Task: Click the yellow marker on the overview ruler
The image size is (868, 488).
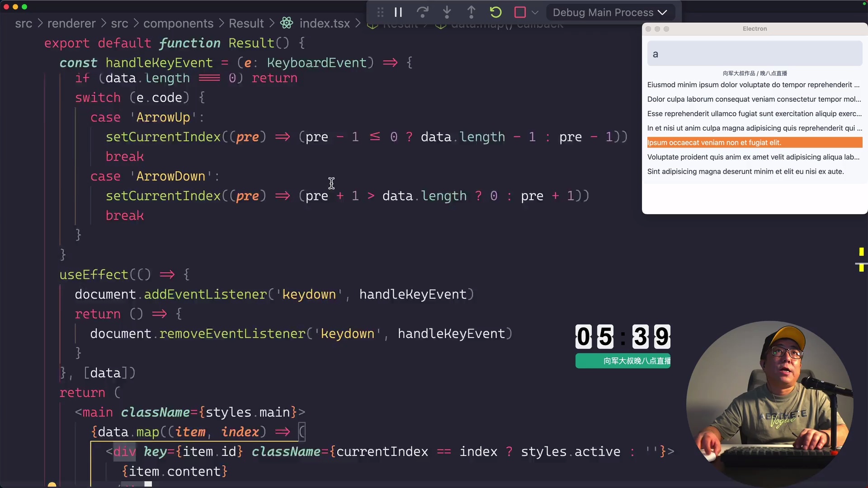Action: (861, 252)
